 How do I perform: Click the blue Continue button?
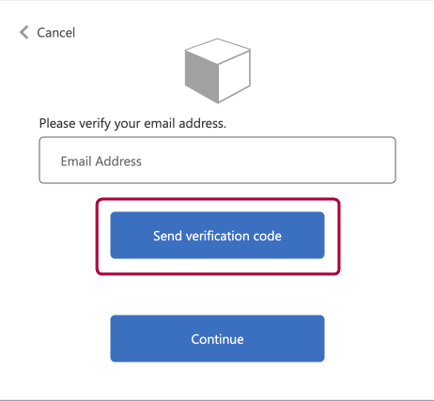217,339
